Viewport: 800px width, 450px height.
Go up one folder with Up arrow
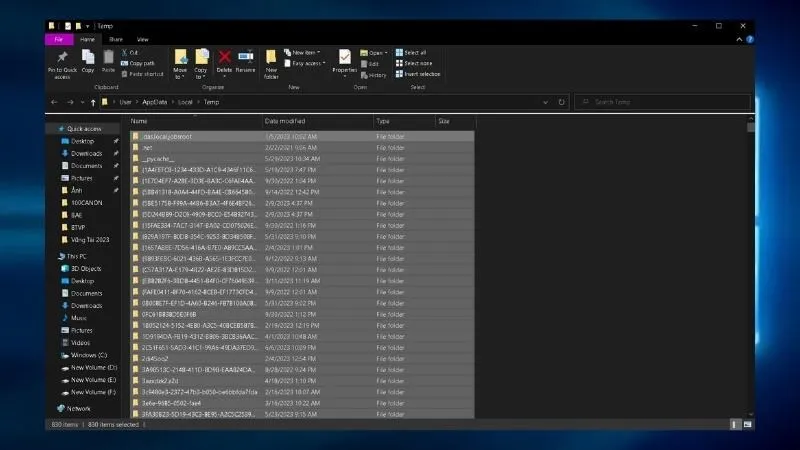(93, 102)
